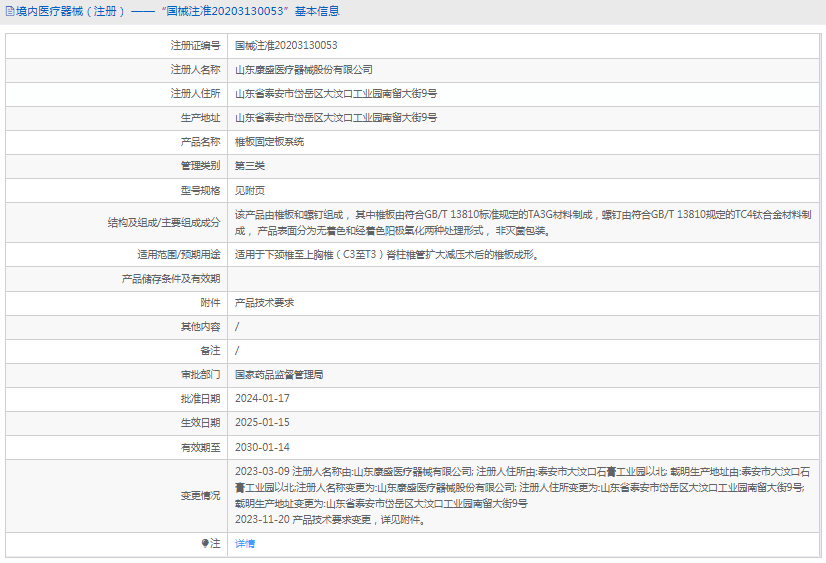Click the 结构及组成/主要组成成分 label

(164, 223)
